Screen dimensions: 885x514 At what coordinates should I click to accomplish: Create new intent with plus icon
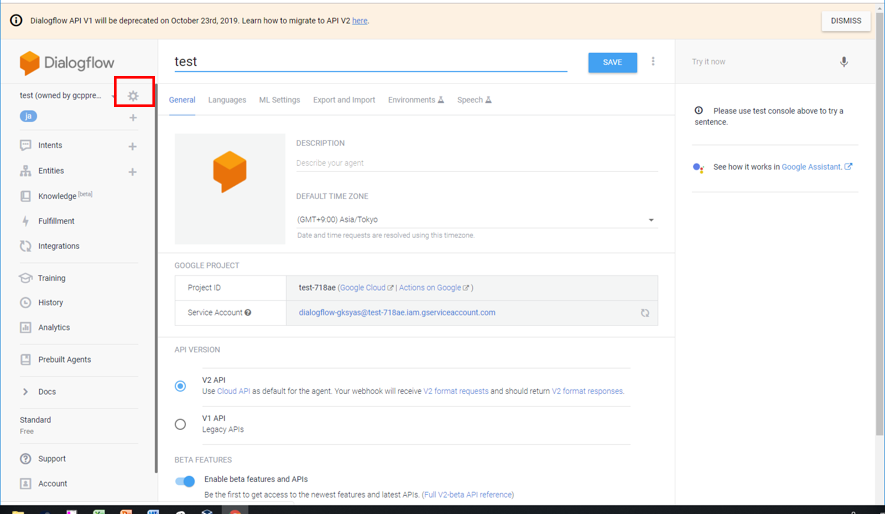click(133, 146)
